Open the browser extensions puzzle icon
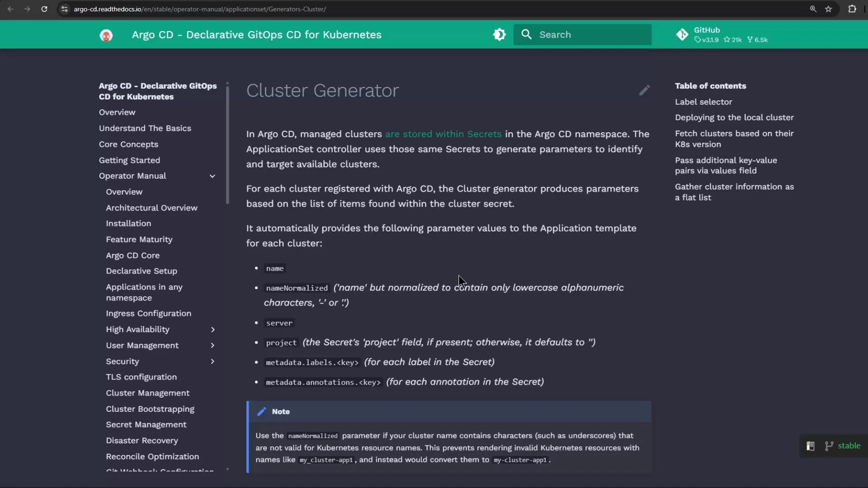Screen dimensions: 868x488 coord(852,9)
